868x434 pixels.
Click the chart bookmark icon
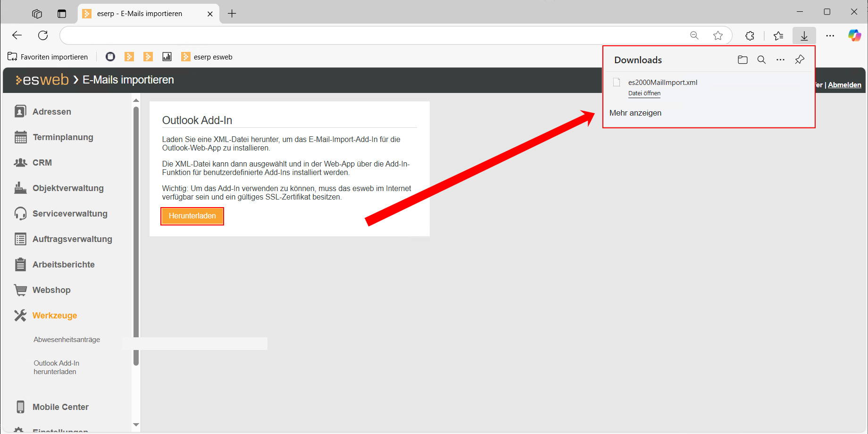[x=167, y=57]
